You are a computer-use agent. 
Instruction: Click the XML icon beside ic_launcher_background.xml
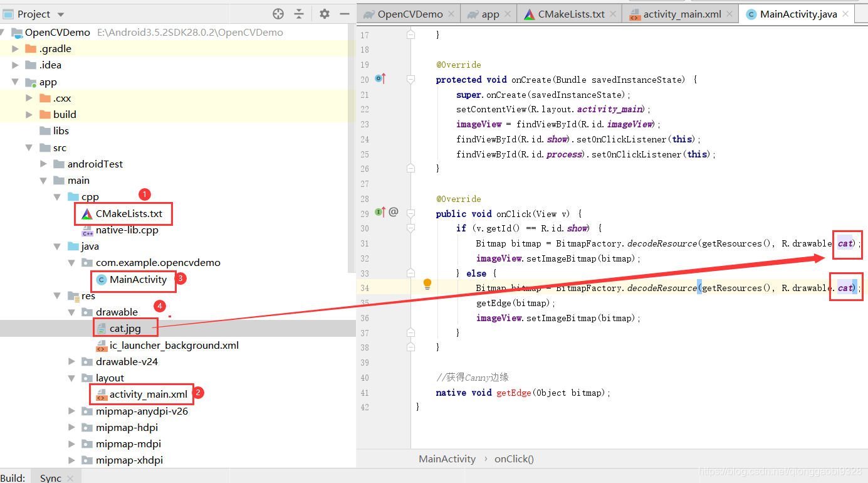pyautogui.click(x=101, y=346)
